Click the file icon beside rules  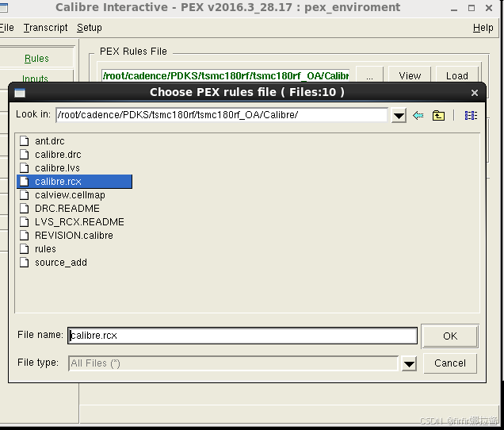point(24,249)
